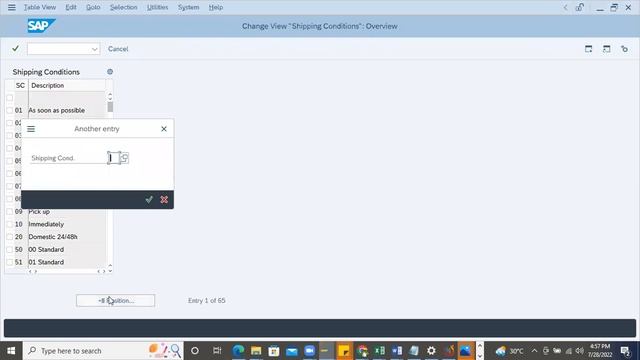The height and width of the screenshot is (360, 640).
Task: Click the padlock icon in title bar
Action: [x=580, y=7]
